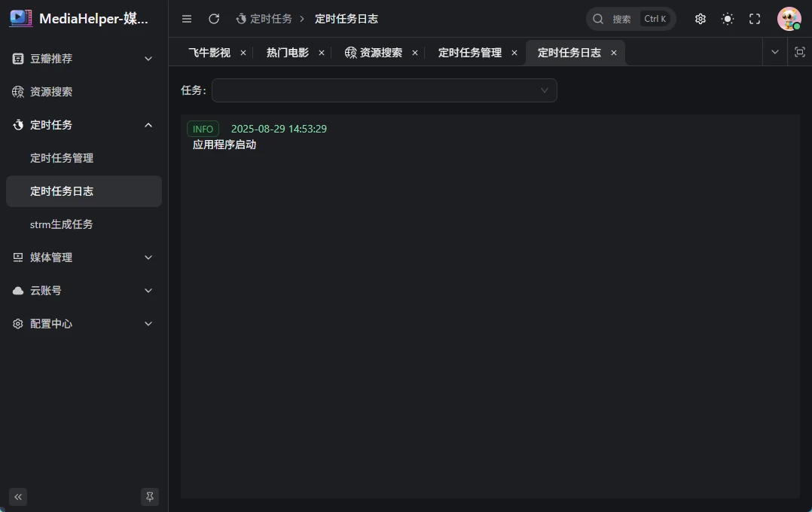Open the user avatar menu
Image resolution: width=812 pixels, height=512 pixels.
click(789, 19)
